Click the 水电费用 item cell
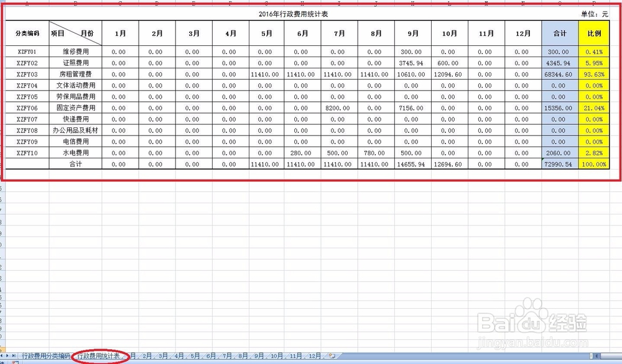 pos(75,153)
